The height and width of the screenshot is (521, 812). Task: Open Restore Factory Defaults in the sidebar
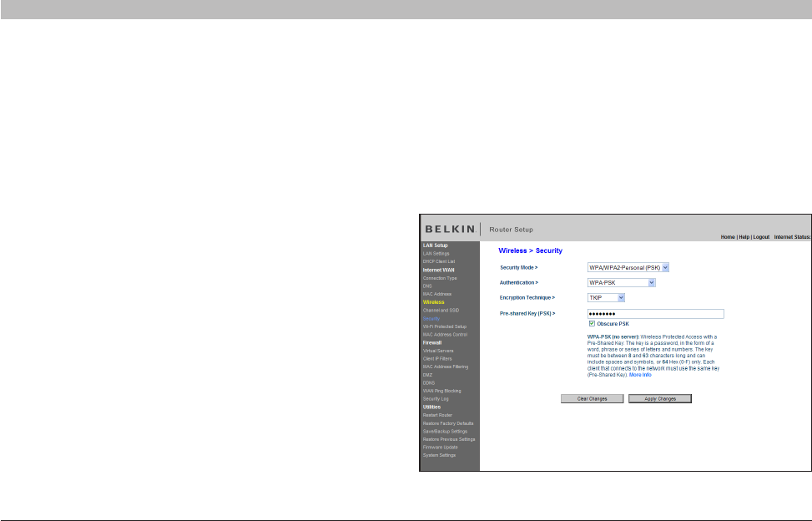(x=448, y=423)
